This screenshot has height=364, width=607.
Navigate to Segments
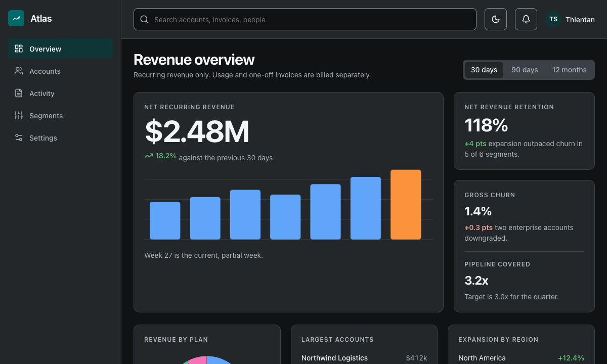coord(60,115)
